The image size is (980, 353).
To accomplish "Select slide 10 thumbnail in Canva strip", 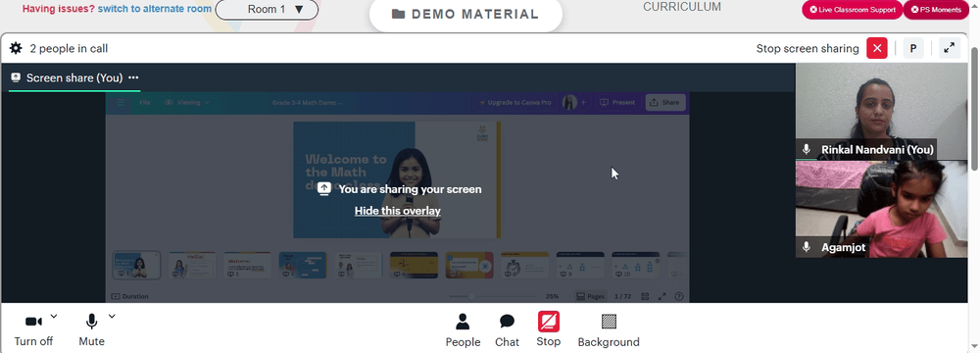I will (x=636, y=266).
